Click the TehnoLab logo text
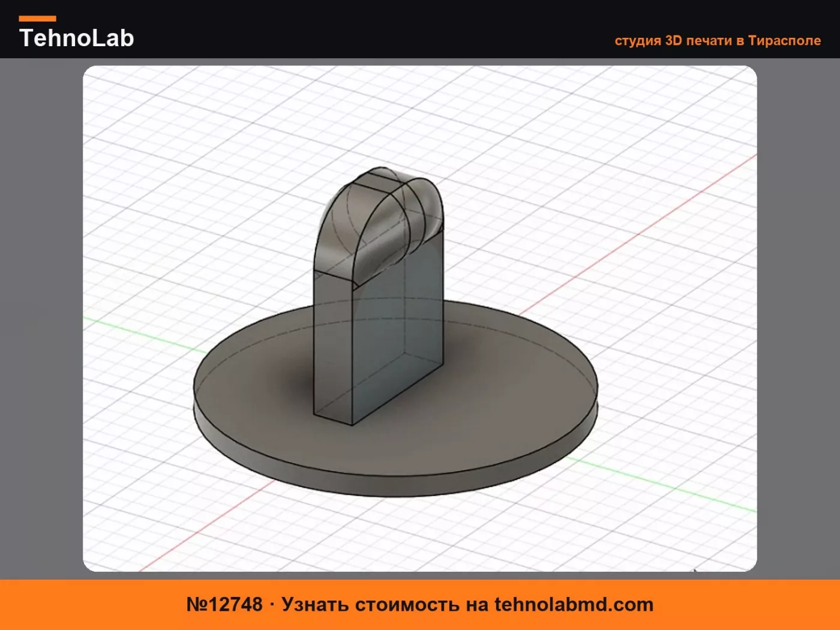The height and width of the screenshot is (630, 840). click(77, 38)
